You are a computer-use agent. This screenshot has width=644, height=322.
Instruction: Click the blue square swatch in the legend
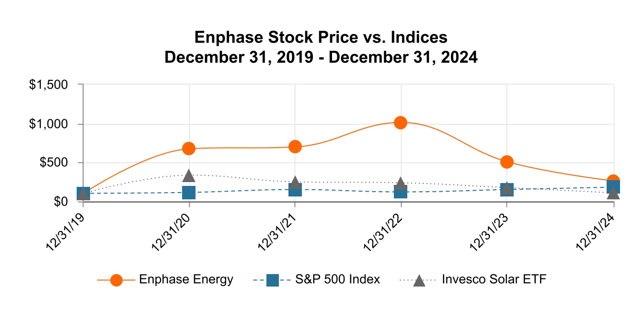273,280
